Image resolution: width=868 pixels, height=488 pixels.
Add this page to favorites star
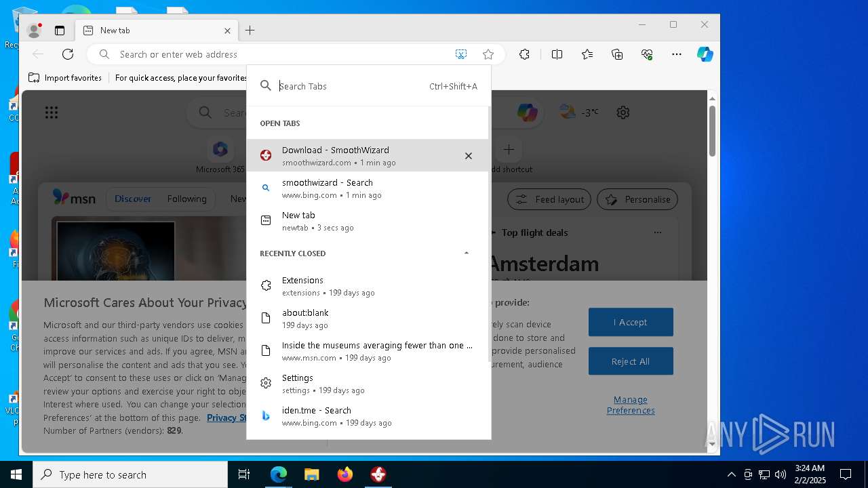point(488,54)
